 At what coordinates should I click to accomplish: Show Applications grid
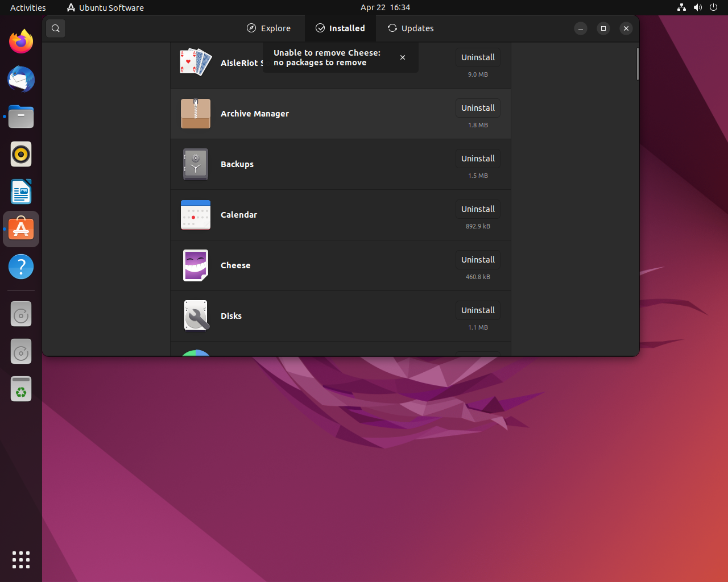tap(21, 560)
